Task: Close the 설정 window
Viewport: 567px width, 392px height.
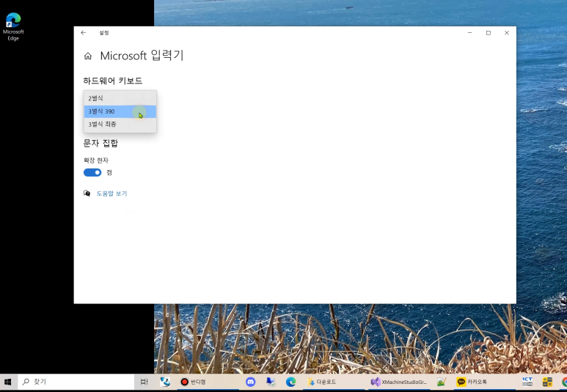Action: [x=507, y=32]
